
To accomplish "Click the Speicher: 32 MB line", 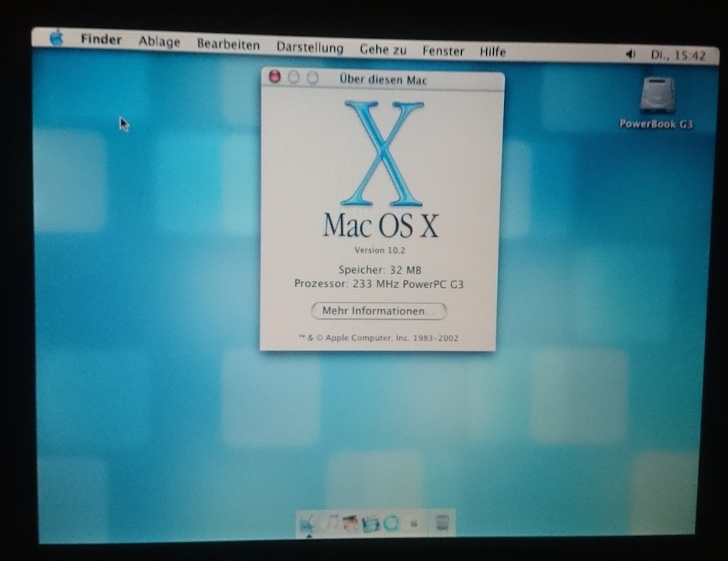I will pyautogui.click(x=380, y=270).
